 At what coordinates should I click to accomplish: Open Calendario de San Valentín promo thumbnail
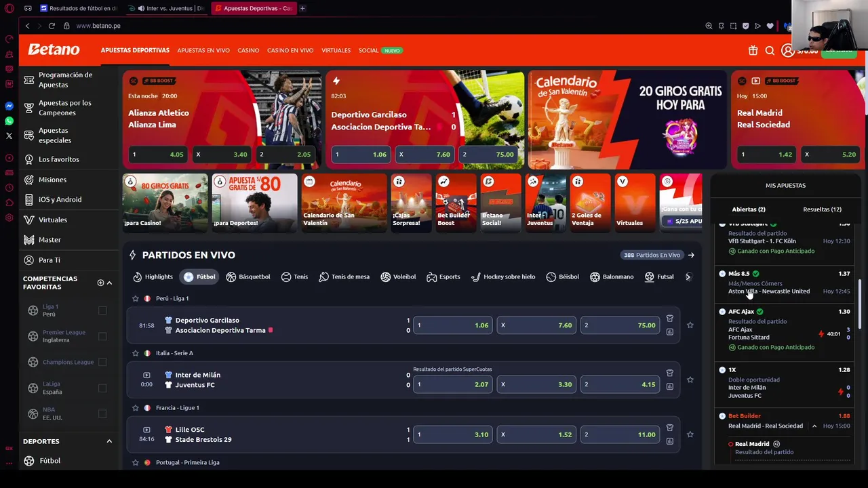344,203
